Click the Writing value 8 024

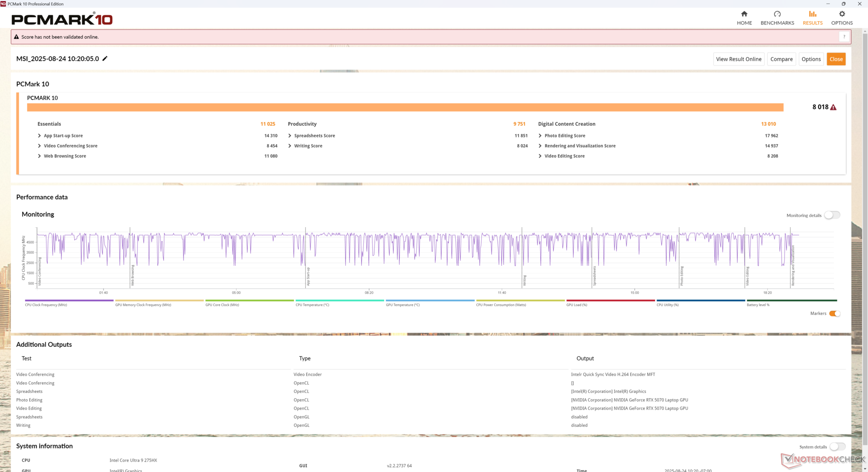(x=522, y=146)
